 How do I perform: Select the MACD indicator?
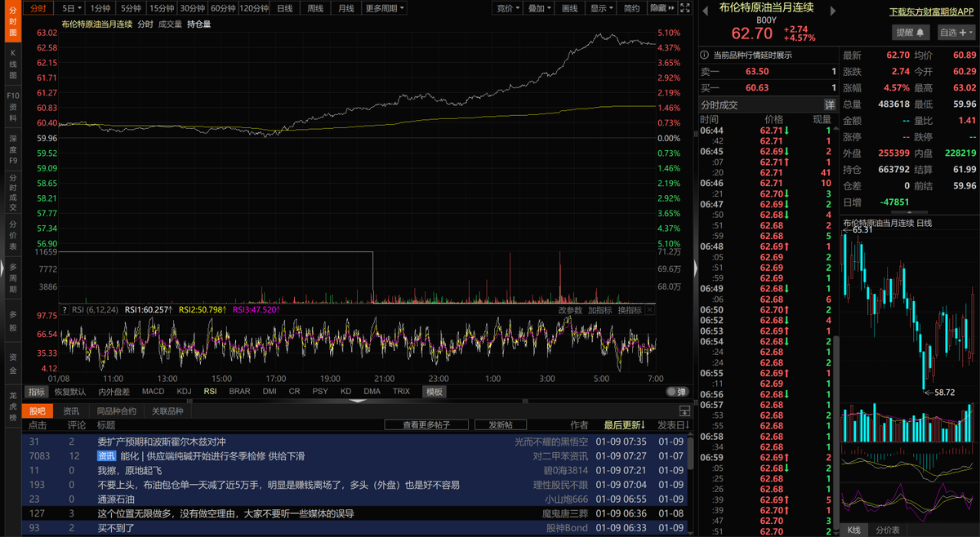(x=153, y=391)
